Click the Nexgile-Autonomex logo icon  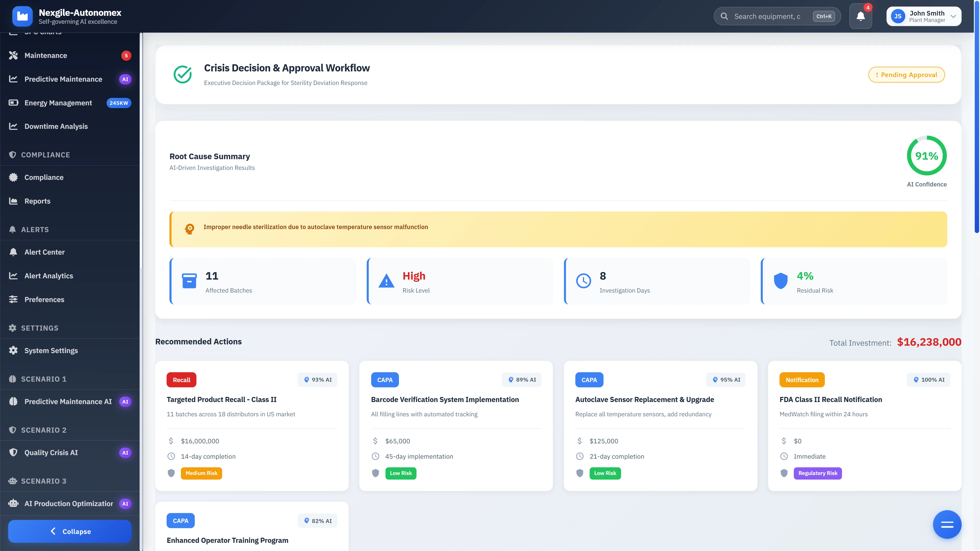coord(22,16)
